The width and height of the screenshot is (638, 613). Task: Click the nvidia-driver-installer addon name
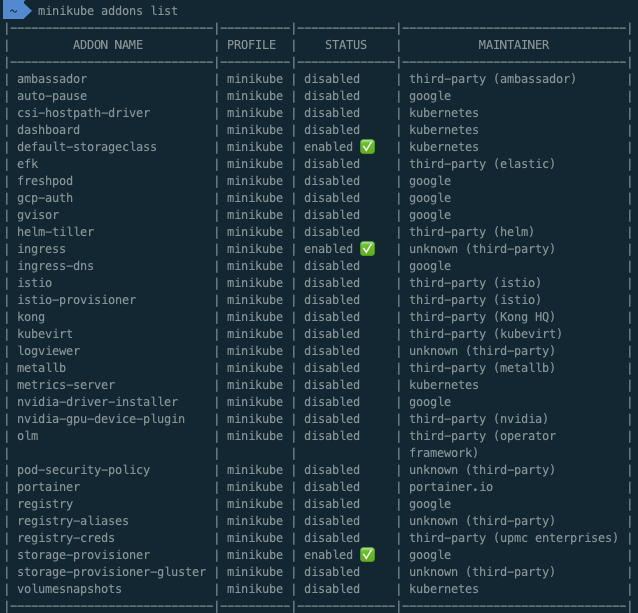coord(98,402)
